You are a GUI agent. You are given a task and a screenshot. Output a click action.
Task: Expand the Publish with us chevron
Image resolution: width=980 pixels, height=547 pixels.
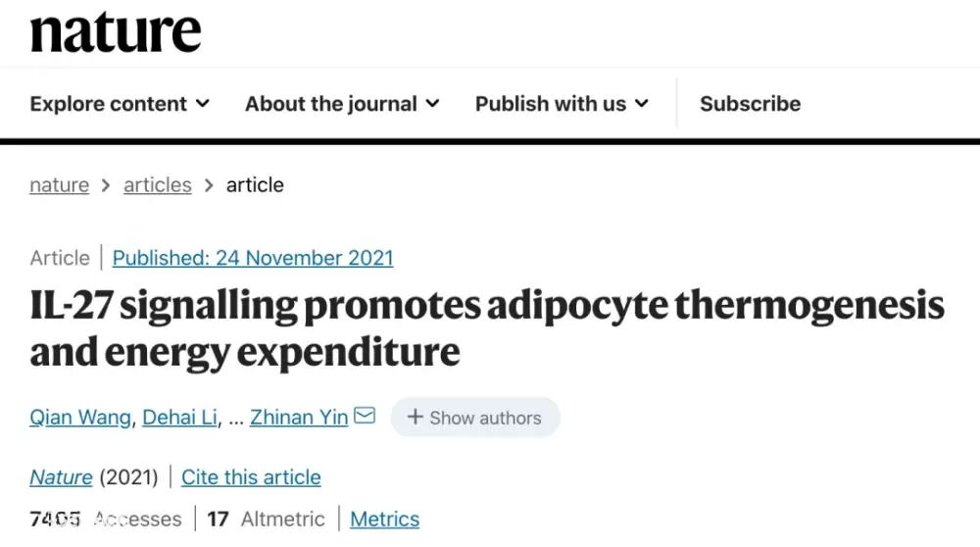point(642,103)
